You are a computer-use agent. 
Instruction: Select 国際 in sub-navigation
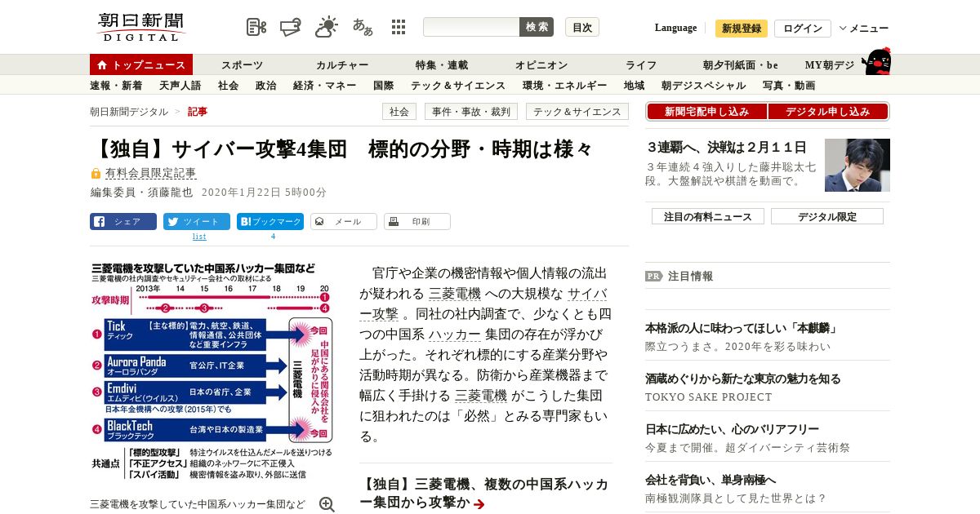[x=384, y=85]
